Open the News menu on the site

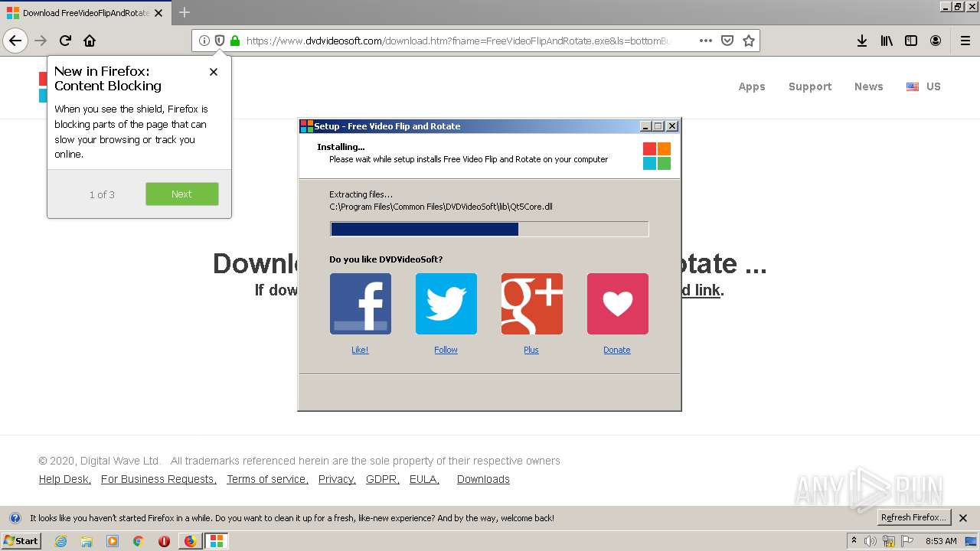click(x=869, y=86)
